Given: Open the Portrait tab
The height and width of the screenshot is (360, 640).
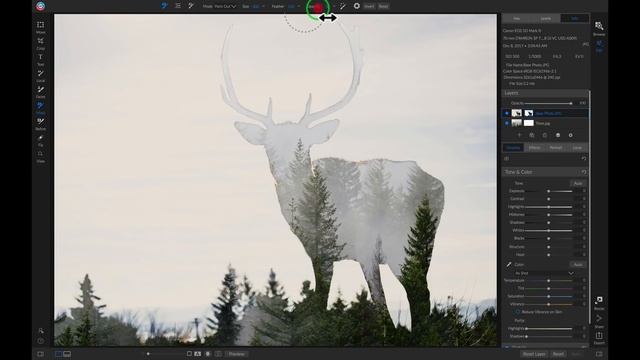Looking at the screenshot, I should tap(556, 148).
